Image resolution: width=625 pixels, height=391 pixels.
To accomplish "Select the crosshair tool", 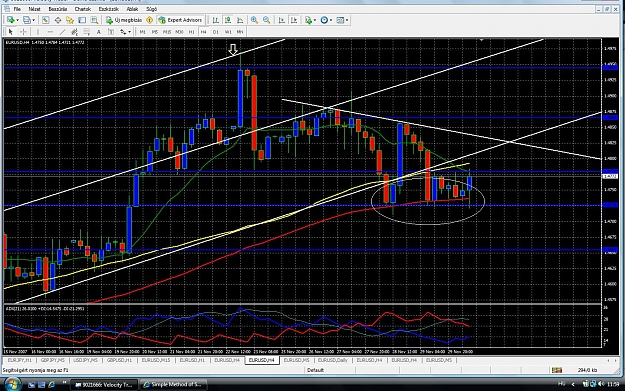I will pos(23,31).
